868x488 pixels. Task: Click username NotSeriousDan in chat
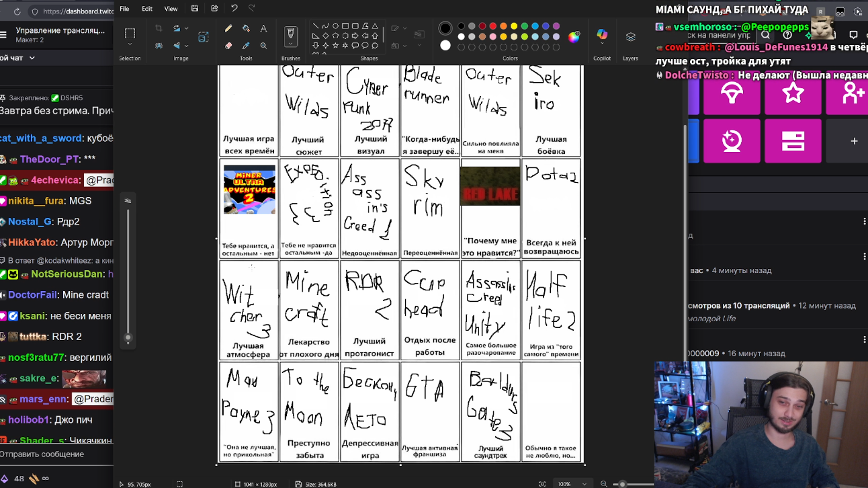(67, 274)
